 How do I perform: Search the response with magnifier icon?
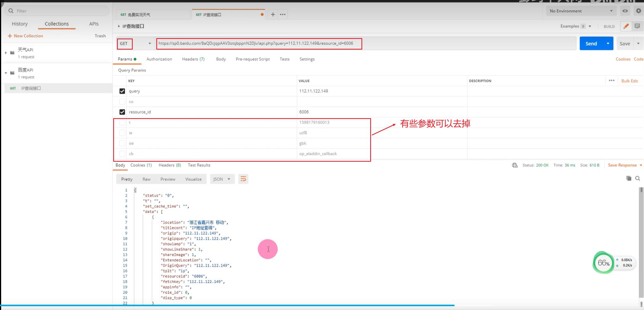(638, 178)
